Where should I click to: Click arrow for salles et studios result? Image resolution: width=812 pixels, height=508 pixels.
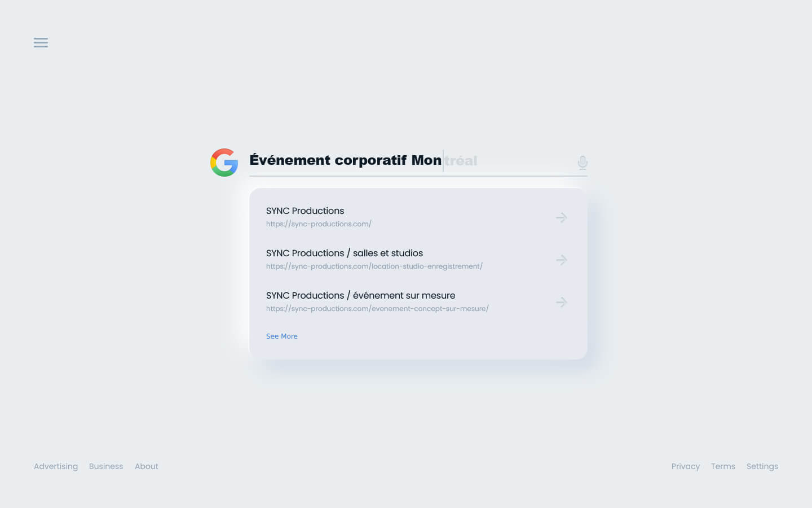(x=561, y=260)
